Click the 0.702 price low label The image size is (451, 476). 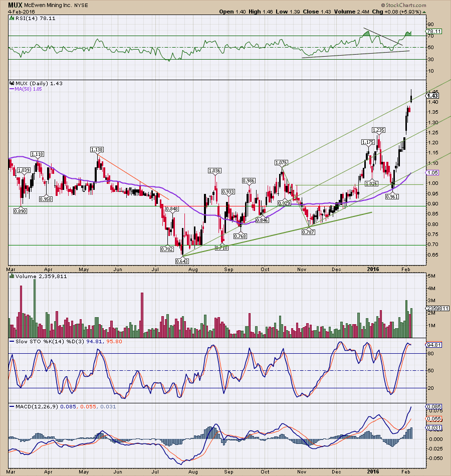pyautogui.click(x=167, y=249)
